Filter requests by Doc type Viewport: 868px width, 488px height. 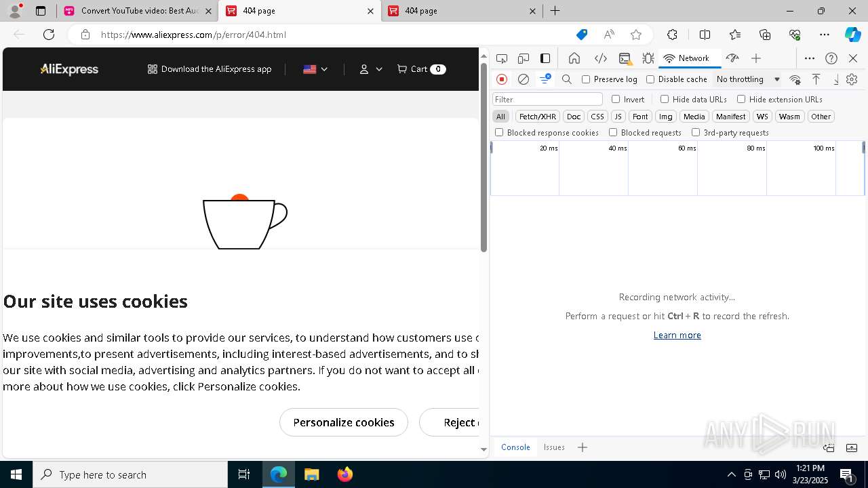coord(574,117)
